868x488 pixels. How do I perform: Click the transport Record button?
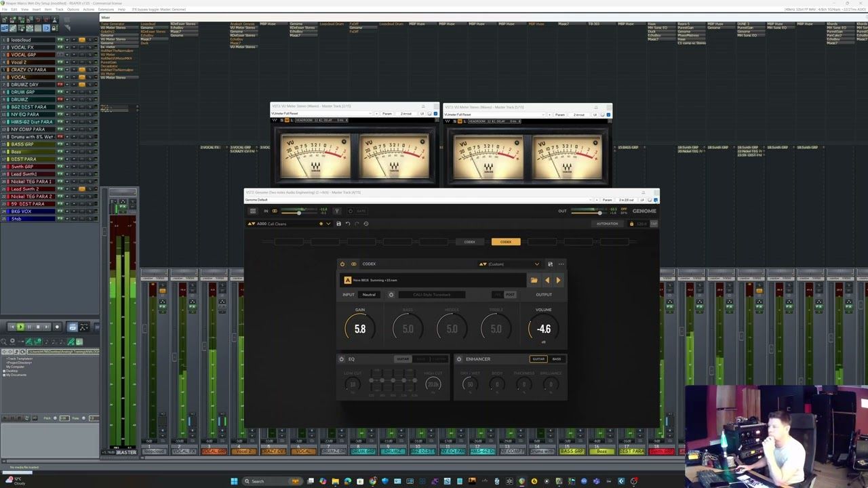(56, 327)
